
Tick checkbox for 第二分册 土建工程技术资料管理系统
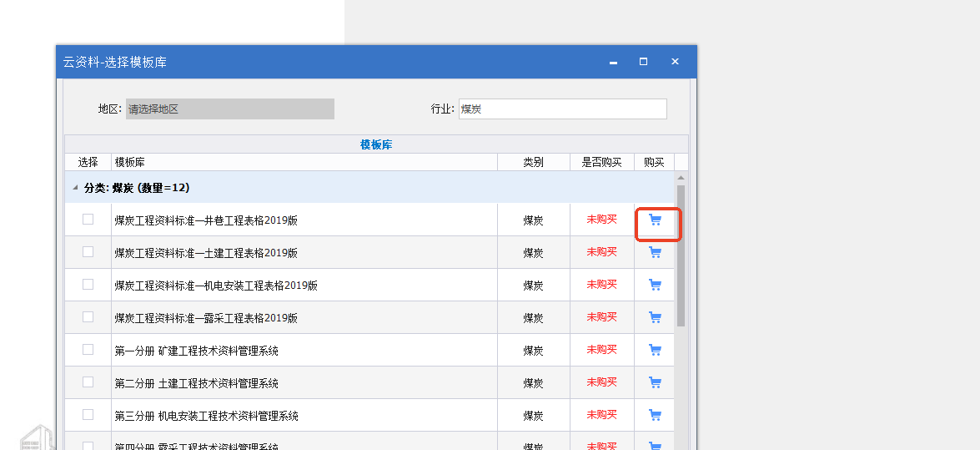pos(88,382)
